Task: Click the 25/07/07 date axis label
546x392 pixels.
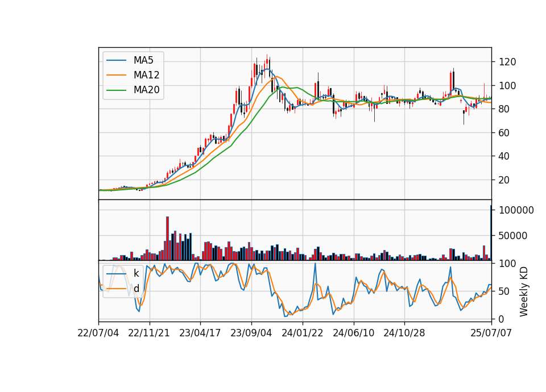Action: click(x=491, y=333)
